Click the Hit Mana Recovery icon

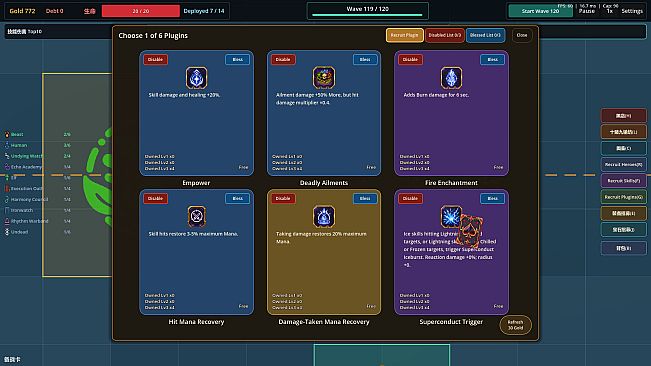pyautogui.click(x=196, y=216)
